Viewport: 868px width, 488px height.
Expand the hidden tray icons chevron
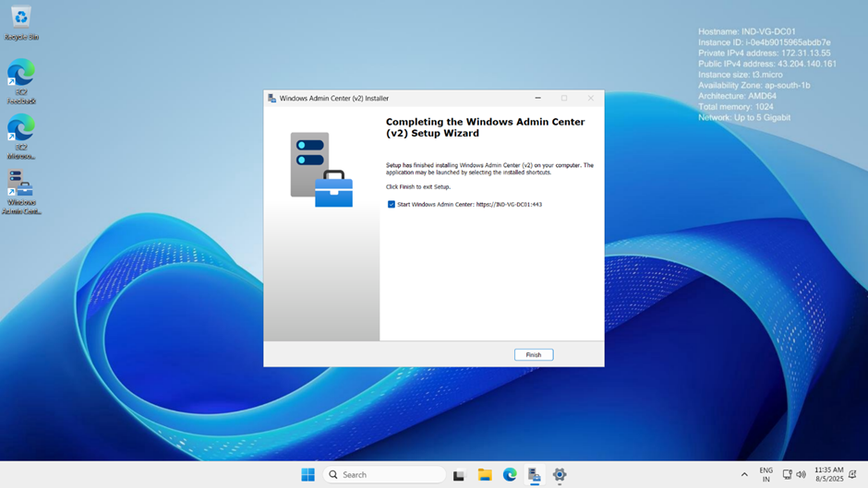744,475
